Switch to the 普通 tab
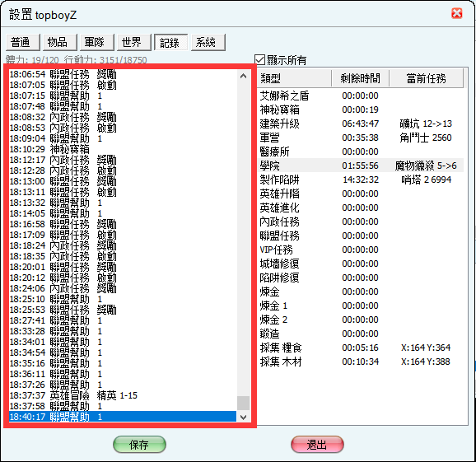Screen dimensions: 476x462 tap(23, 42)
